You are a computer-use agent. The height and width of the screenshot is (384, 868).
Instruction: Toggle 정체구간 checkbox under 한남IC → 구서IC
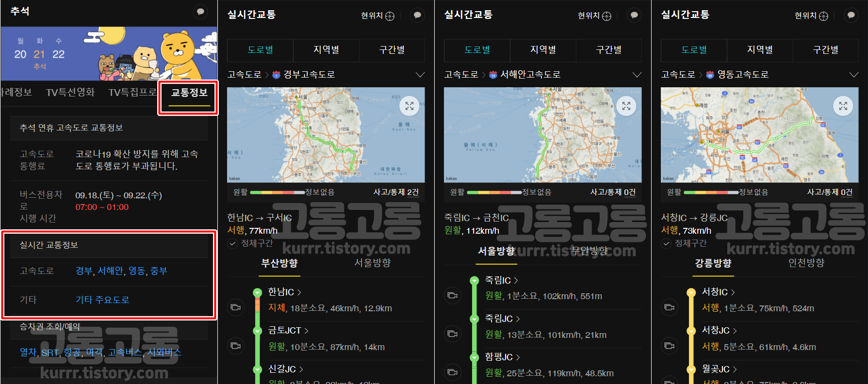232,243
